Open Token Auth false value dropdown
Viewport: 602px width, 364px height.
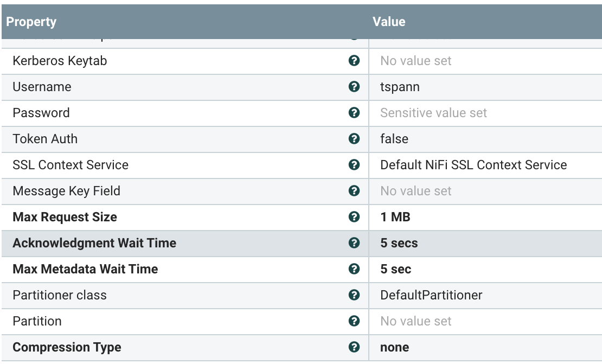coord(394,139)
